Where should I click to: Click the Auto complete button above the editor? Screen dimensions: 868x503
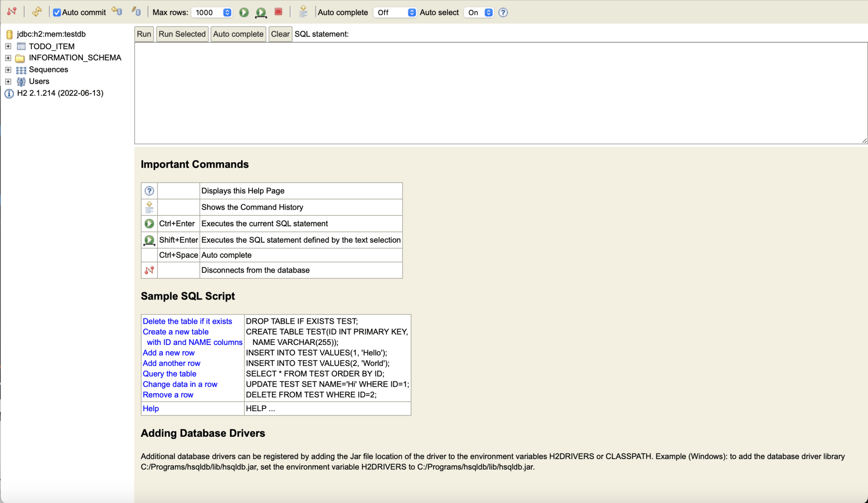tap(238, 34)
